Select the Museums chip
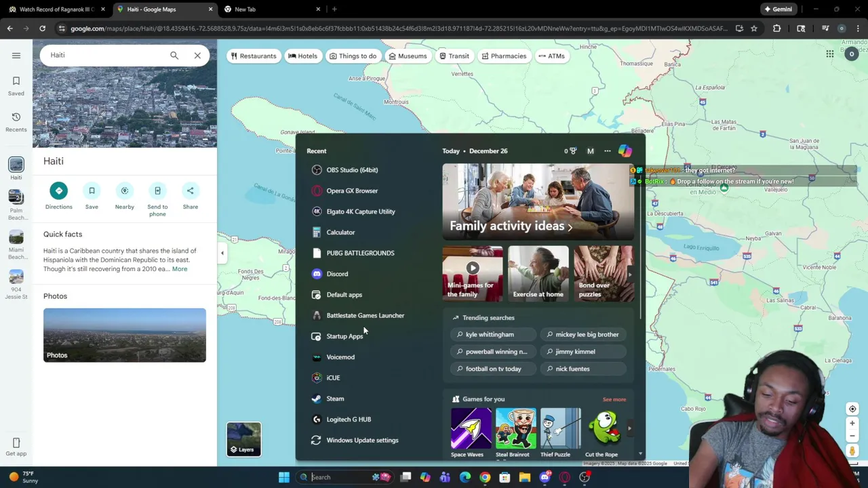This screenshot has height=488, width=868. pyautogui.click(x=408, y=56)
